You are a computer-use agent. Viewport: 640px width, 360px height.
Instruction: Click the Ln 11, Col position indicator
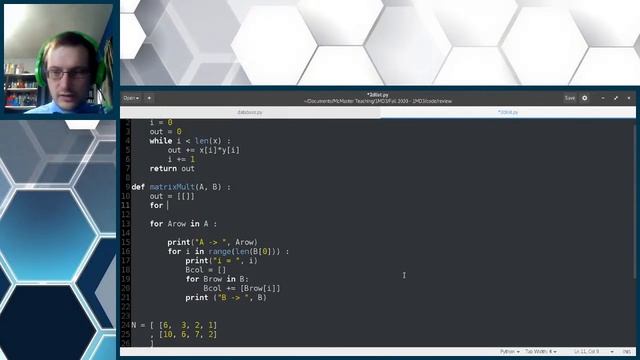(x=587, y=351)
